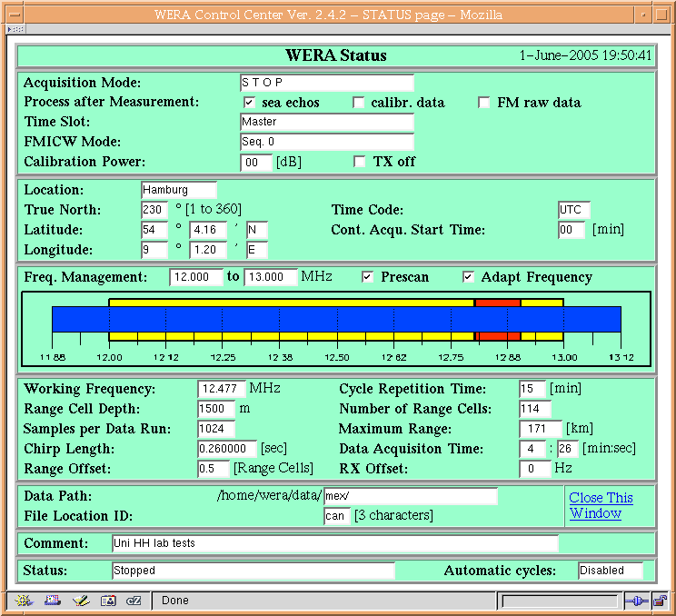Select the Working Frequency field
Viewport: 676px width, 616px height.
222,389
